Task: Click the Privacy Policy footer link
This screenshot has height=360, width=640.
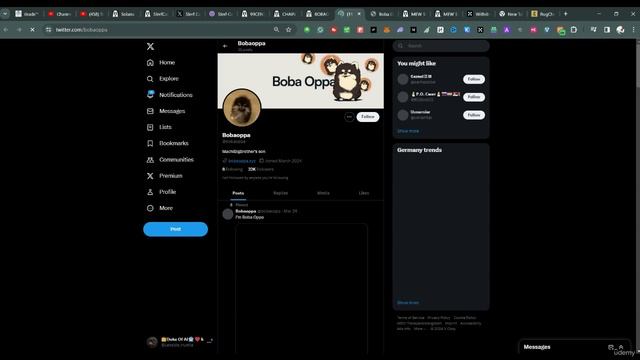Action: click(439, 318)
